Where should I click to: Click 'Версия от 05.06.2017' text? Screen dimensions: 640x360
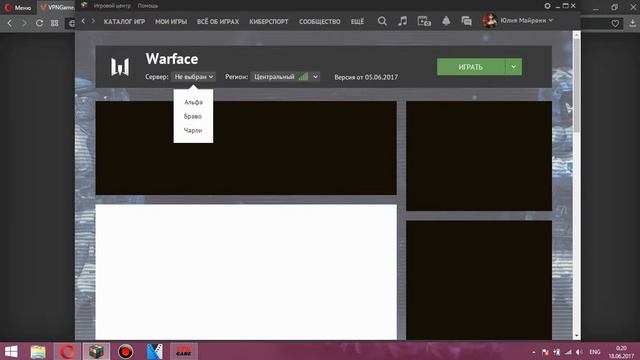(366, 77)
